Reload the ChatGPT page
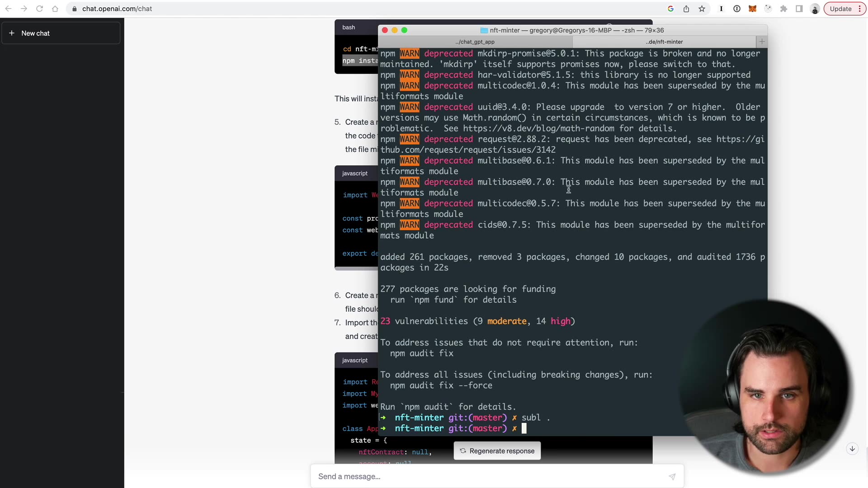 coord(40,9)
